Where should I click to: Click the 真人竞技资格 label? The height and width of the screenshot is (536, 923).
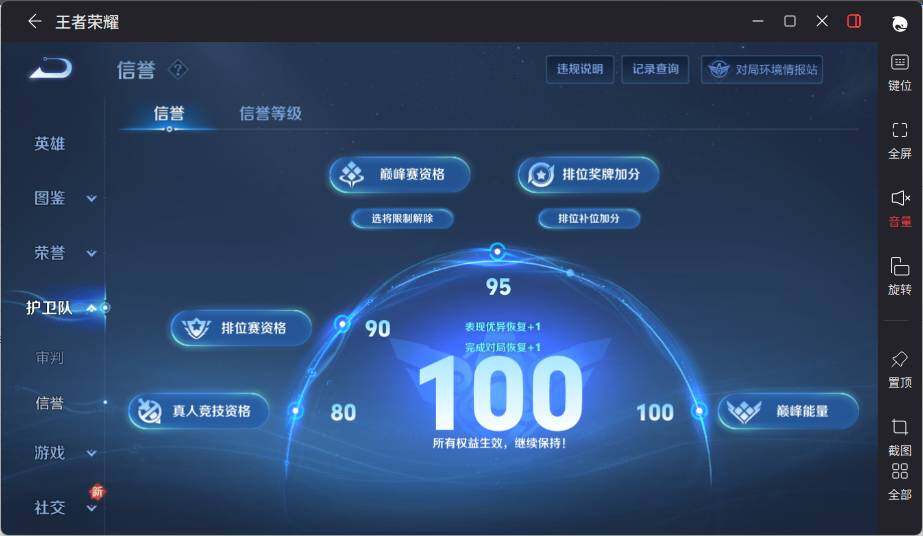pyautogui.click(x=211, y=411)
